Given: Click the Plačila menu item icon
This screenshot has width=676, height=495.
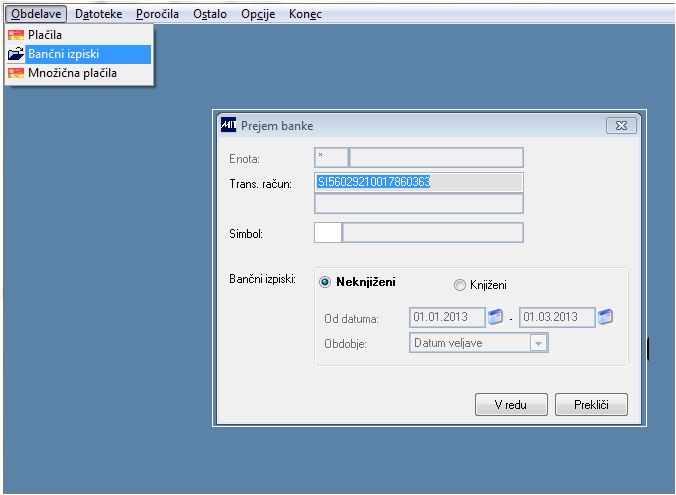Looking at the screenshot, I should (16, 35).
